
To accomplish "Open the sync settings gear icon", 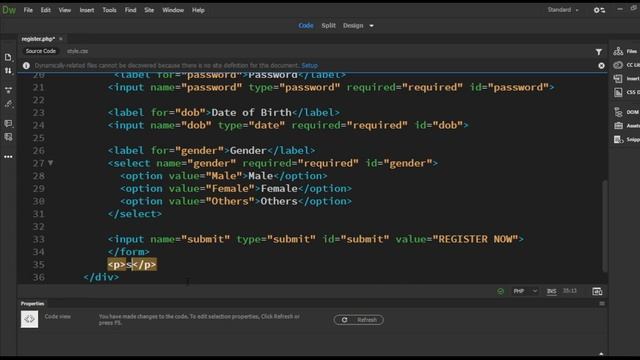I will click(x=599, y=10).
